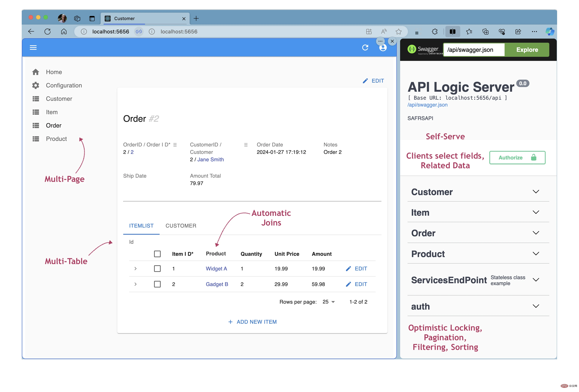Viewport: 579px width, 392px height.
Task: Click the Amount column header
Action: coord(322,254)
